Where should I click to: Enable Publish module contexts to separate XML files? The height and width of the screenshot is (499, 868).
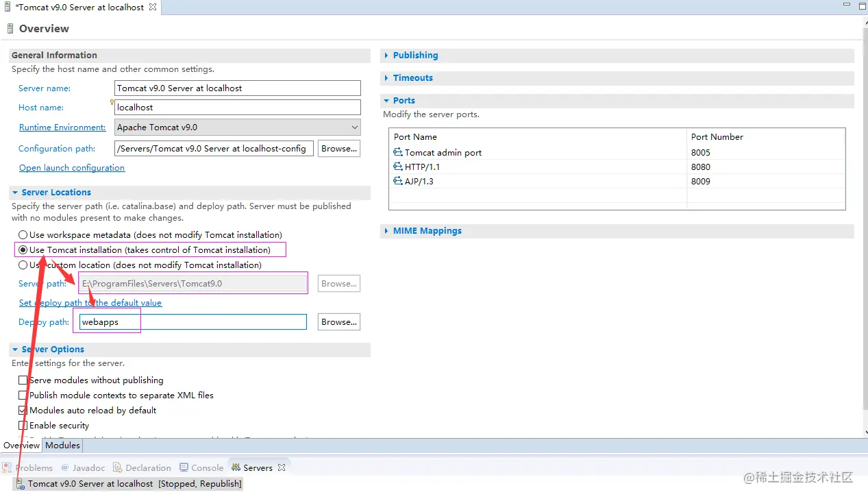coord(23,395)
